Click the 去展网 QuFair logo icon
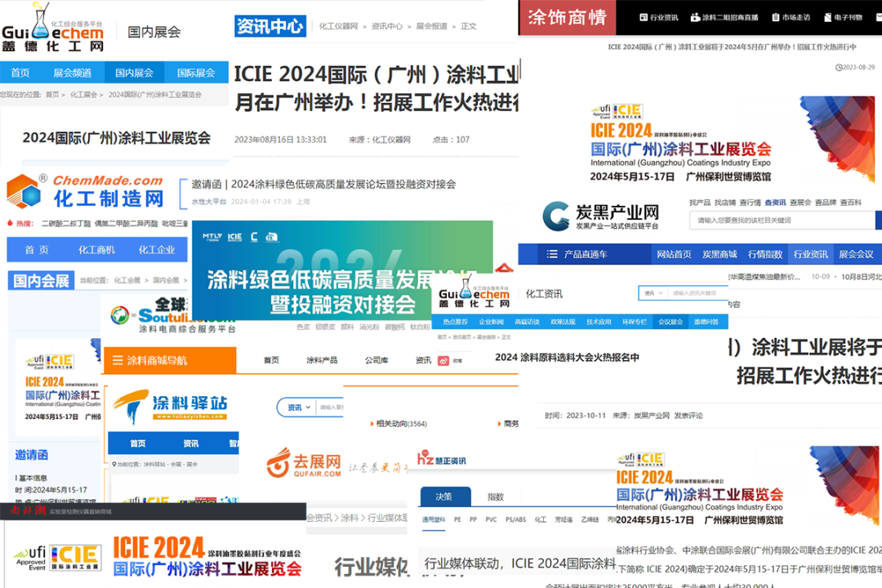Screen dimensions: 882x588 click(x=278, y=465)
